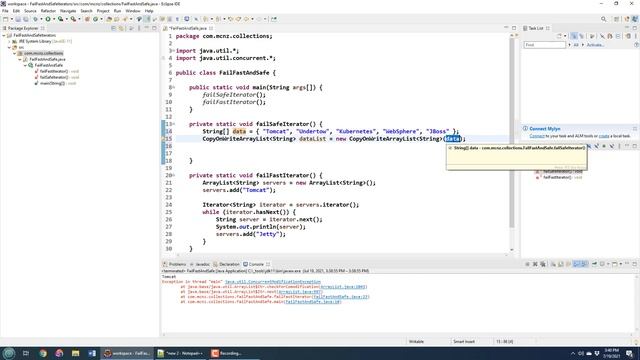Toggle the Categorized view button in Task List
The width and height of the screenshot is (640, 360).
574,36
